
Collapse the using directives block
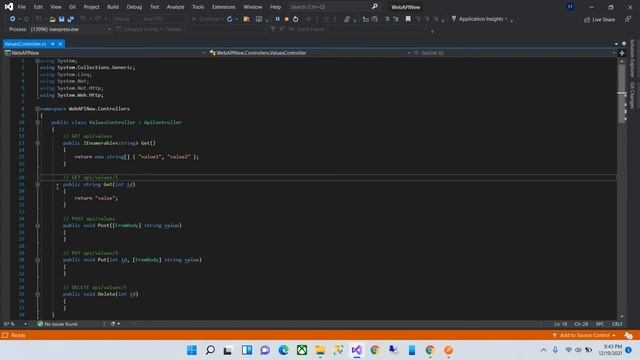tap(38, 61)
